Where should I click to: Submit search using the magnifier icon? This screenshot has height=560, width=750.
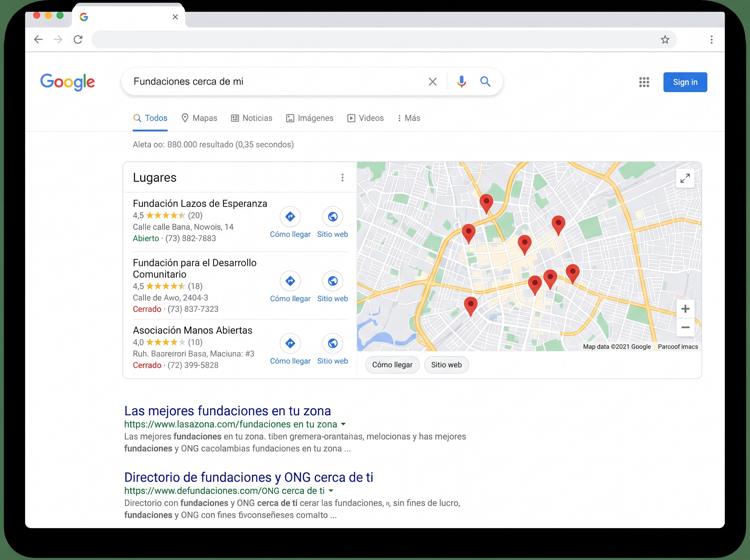(x=485, y=82)
